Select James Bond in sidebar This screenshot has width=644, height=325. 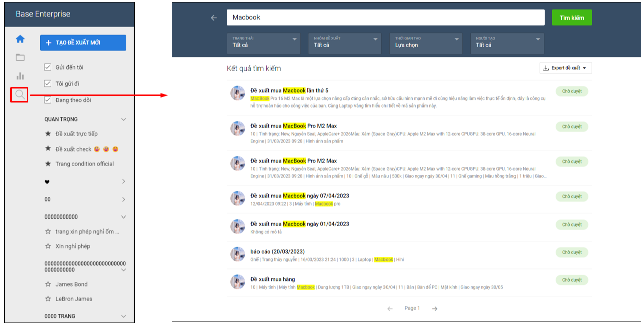[x=72, y=284]
